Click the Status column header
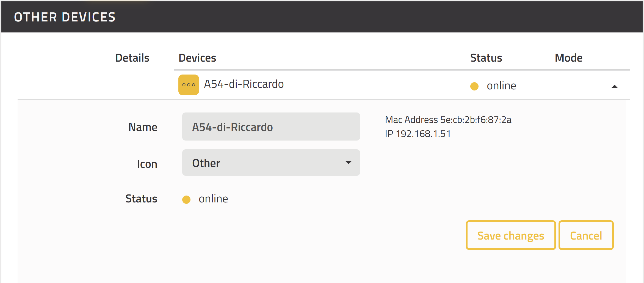The height and width of the screenshot is (283, 644). (486, 58)
